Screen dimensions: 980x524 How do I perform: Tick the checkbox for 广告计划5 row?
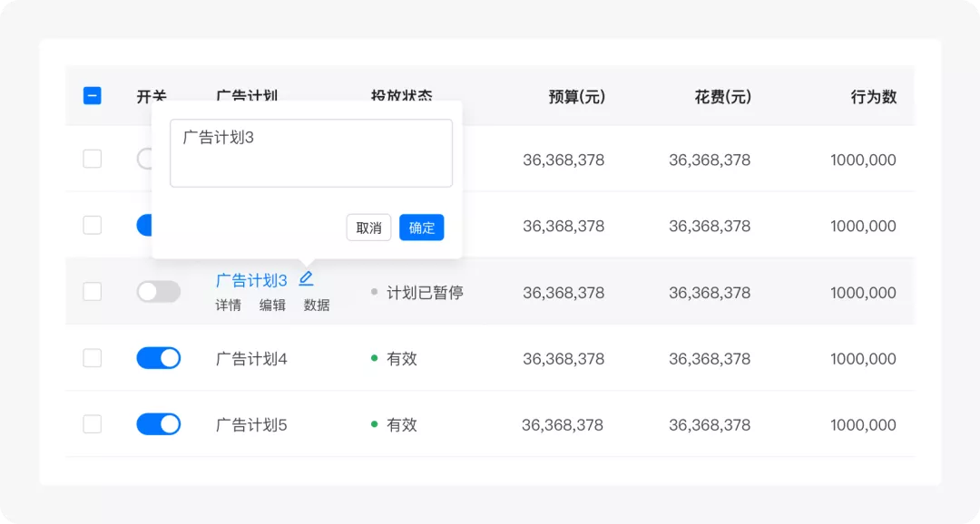click(x=93, y=424)
